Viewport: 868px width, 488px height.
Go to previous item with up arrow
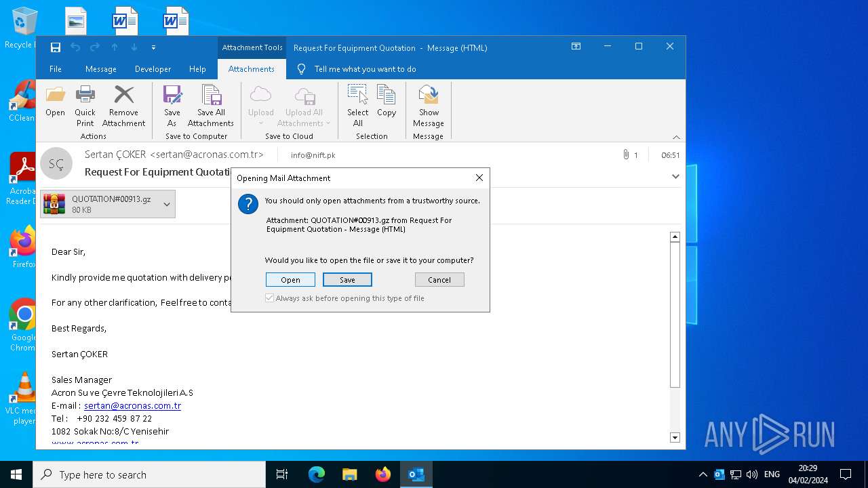tap(115, 47)
